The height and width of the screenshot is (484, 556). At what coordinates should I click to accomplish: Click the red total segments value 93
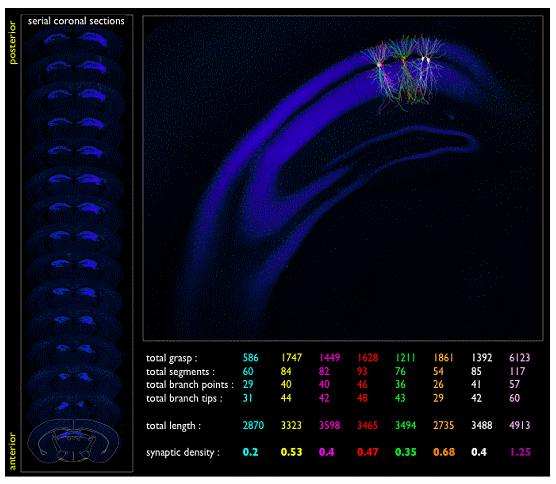click(362, 371)
